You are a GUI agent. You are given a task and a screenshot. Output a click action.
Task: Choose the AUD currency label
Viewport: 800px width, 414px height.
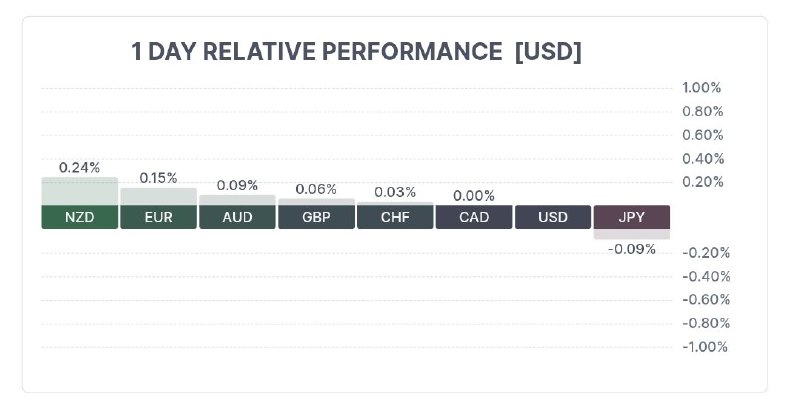click(237, 217)
